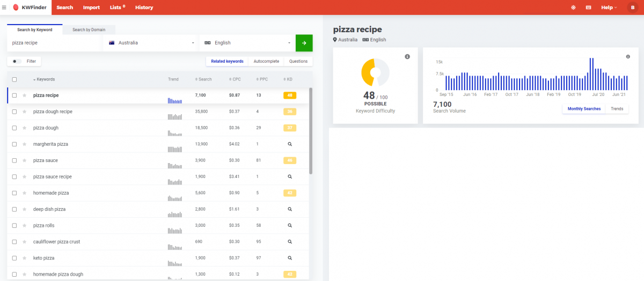Sort by KD column header

click(x=288, y=79)
